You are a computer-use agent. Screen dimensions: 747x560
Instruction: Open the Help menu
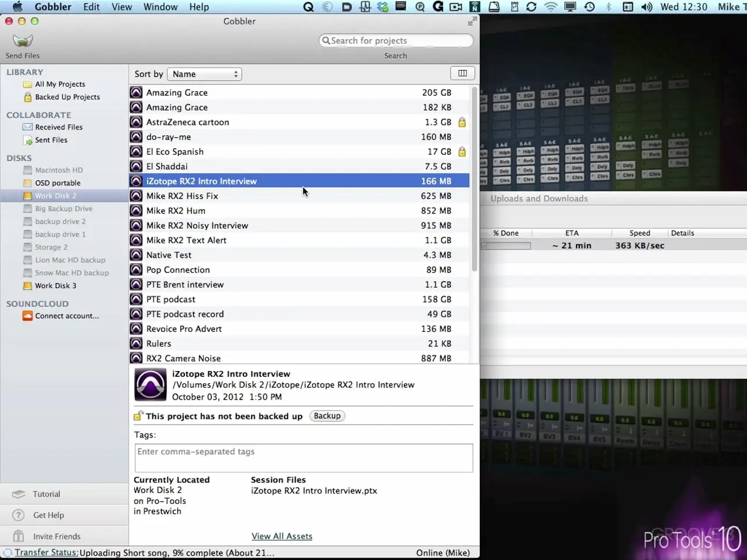click(199, 7)
